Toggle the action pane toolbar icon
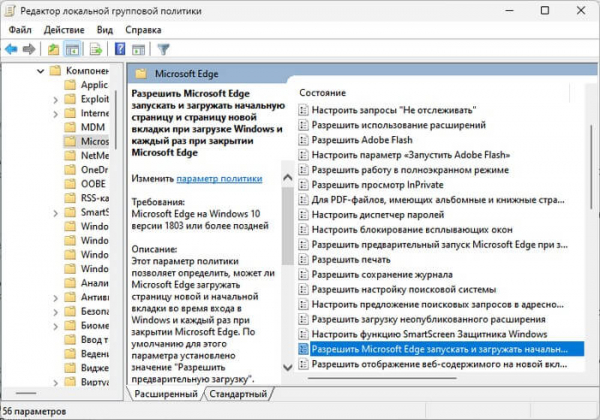Viewport: 600px width, 420px height. 138,49
